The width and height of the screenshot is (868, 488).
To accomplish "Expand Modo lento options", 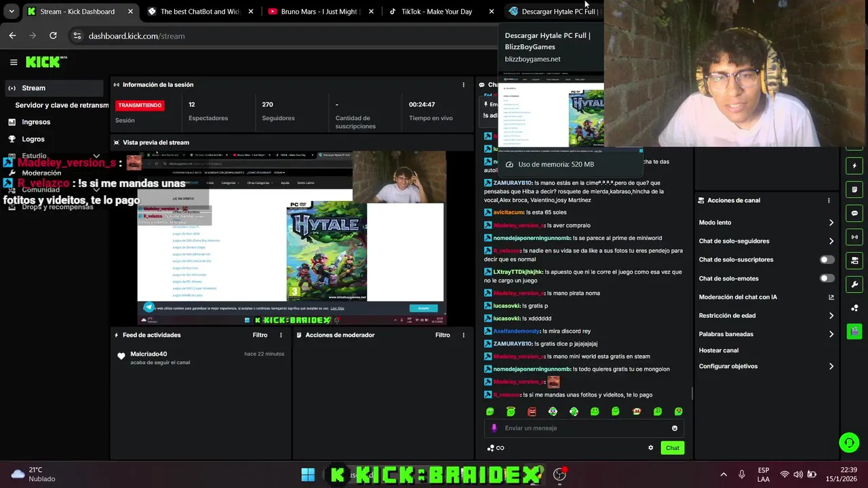I will (831, 222).
